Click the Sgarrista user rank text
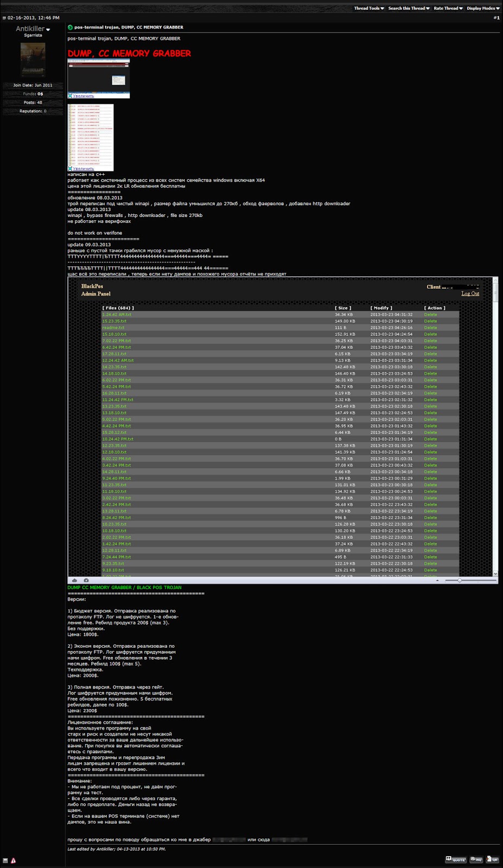Image resolution: width=503 pixels, height=868 pixels. tap(33, 35)
